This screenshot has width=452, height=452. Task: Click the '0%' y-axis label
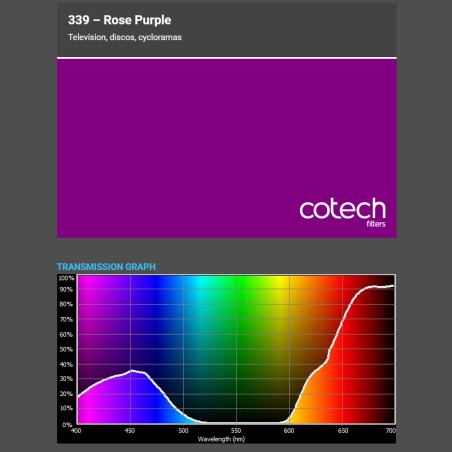point(67,425)
